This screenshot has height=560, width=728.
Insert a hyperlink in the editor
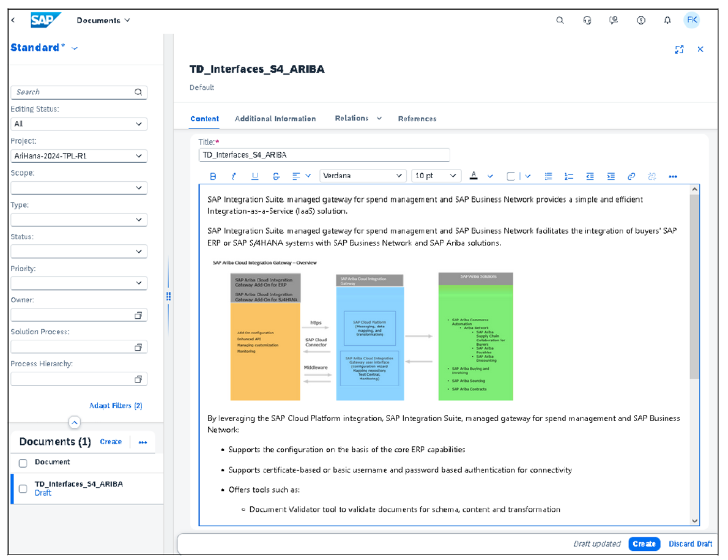(x=631, y=176)
